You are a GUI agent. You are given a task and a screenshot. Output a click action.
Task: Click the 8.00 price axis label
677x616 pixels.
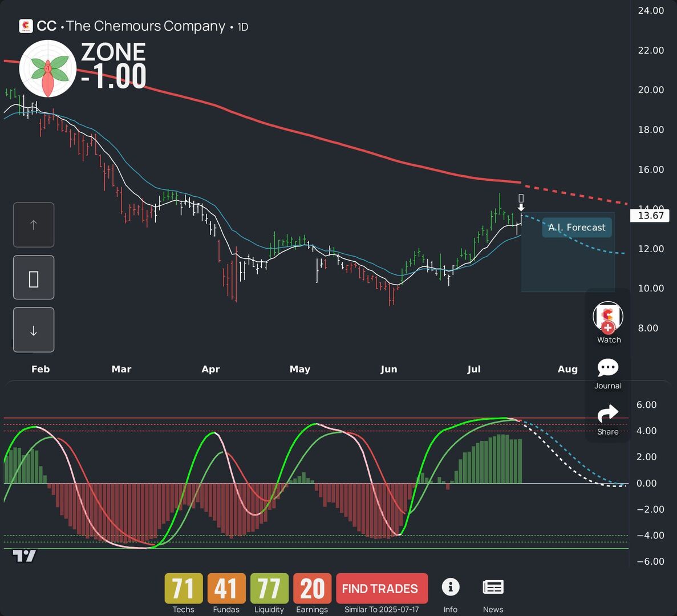click(648, 328)
